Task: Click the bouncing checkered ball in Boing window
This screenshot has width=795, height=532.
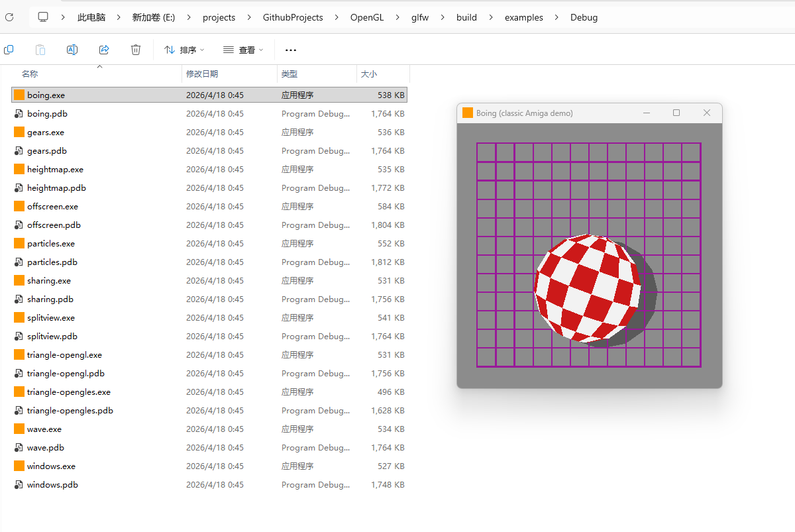Action: coord(588,288)
